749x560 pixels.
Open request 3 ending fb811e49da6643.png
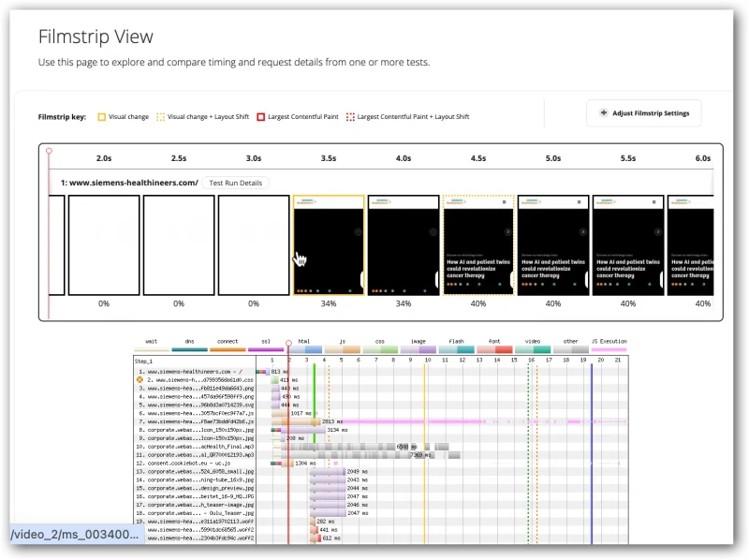[x=195, y=388]
